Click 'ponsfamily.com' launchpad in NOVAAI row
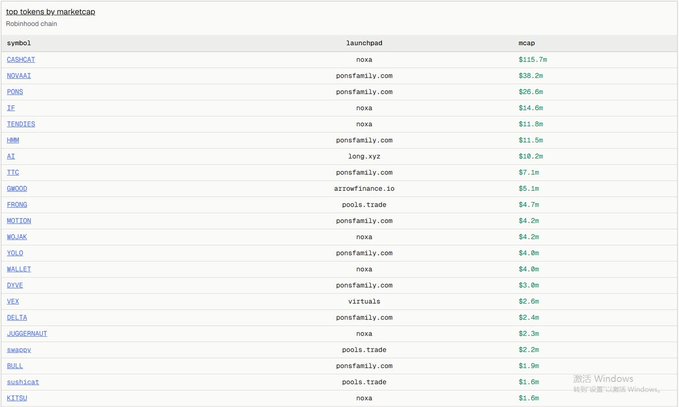The width and height of the screenshot is (679, 407). [364, 76]
